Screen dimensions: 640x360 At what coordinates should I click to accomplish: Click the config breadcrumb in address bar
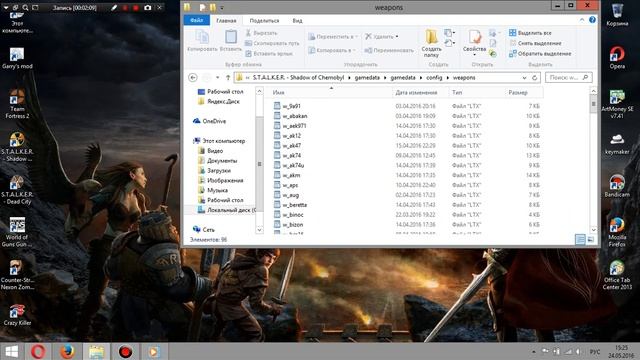click(x=434, y=78)
